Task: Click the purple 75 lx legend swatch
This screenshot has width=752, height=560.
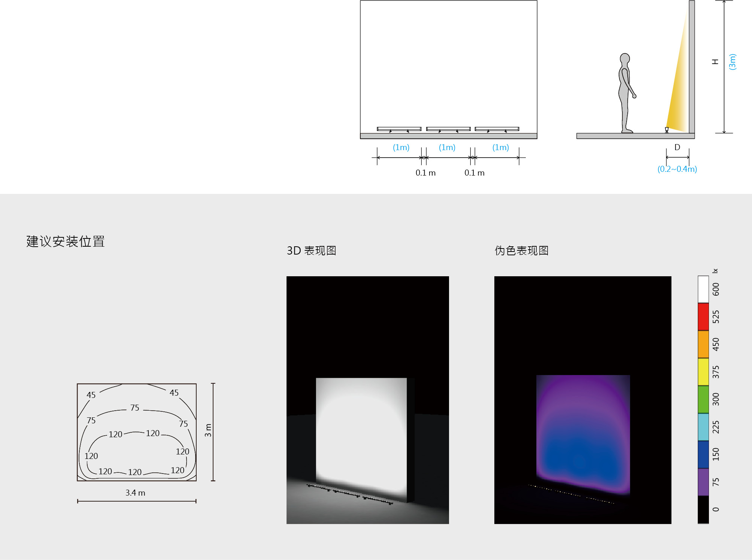Action: (703, 482)
